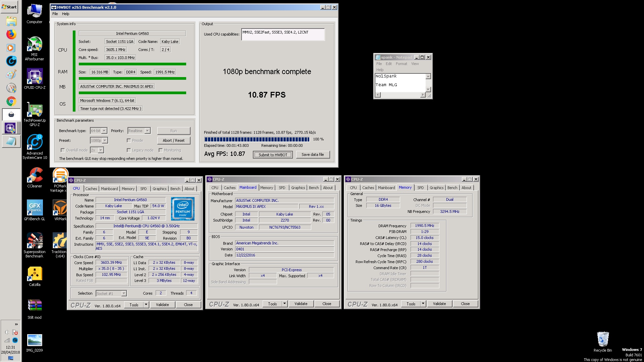The height and width of the screenshot is (362, 644).
Task: Open Paint from the taskbar
Action: point(11,74)
